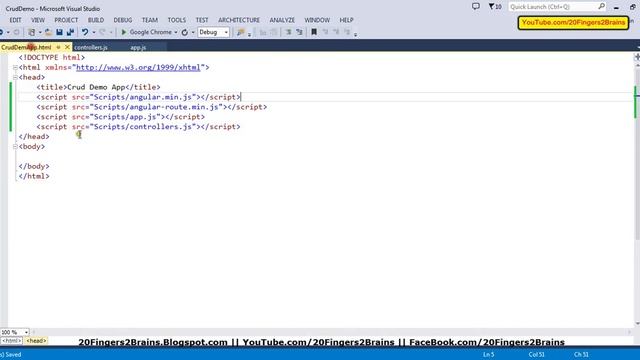Click the title line 'Crud Demo App'
640x360 pixels.
(98, 87)
